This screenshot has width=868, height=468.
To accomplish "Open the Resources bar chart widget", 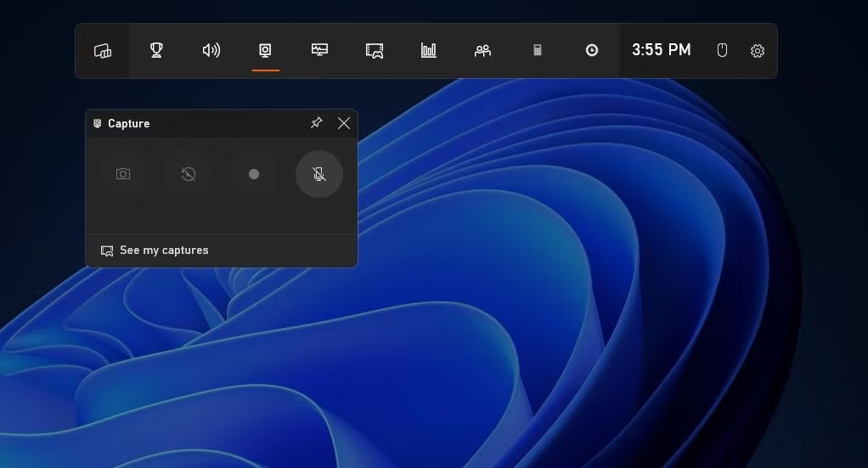I will tap(428, 50).
